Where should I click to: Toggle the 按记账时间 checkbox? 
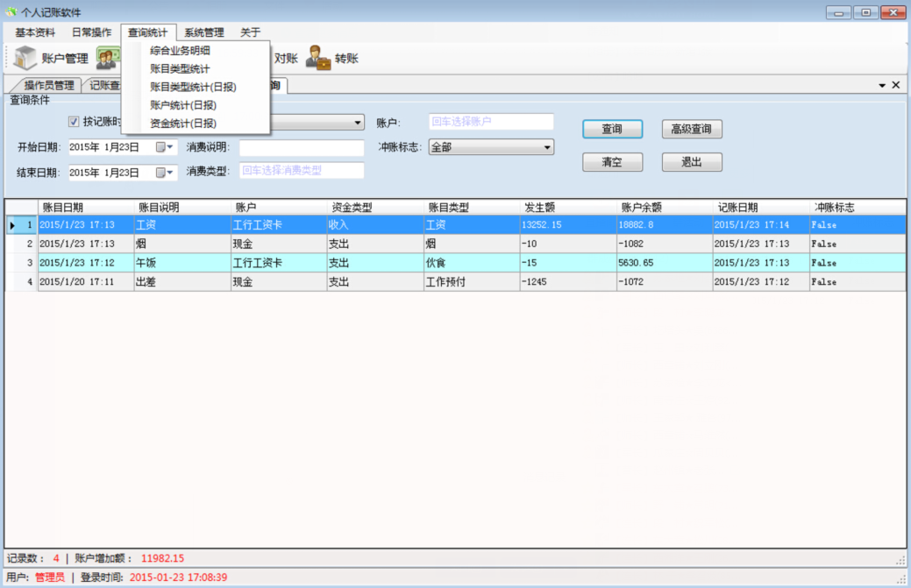pyautogui.click(x=75, y=122)
